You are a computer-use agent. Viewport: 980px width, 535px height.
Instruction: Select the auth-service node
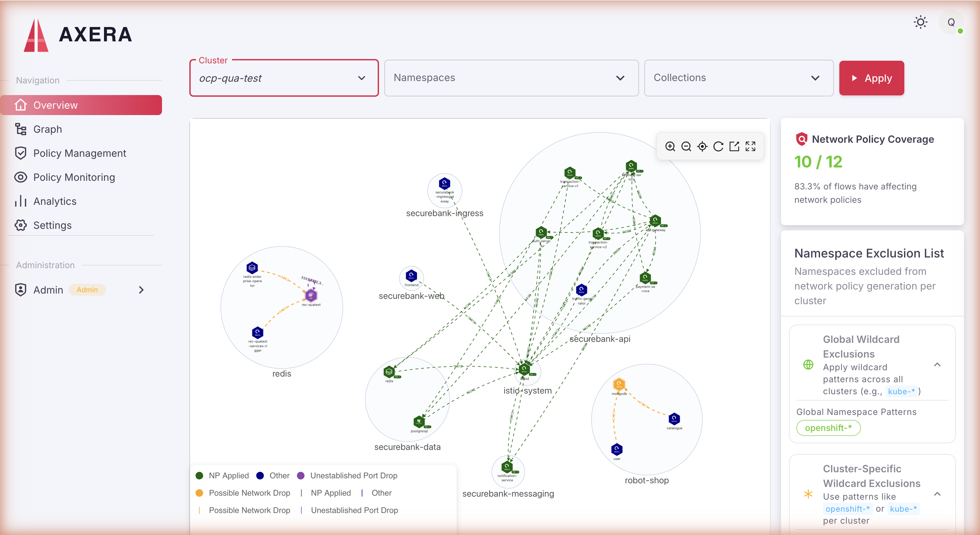541,232
